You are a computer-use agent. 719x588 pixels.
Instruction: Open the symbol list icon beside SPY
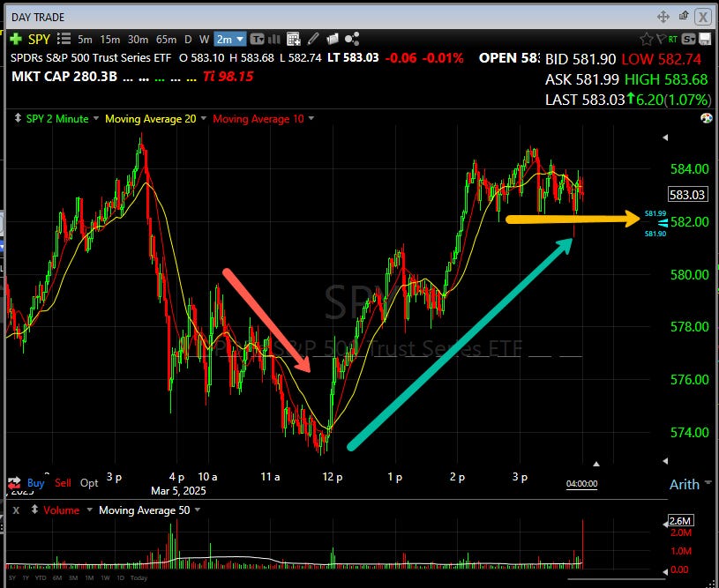[x=64, y=40]
